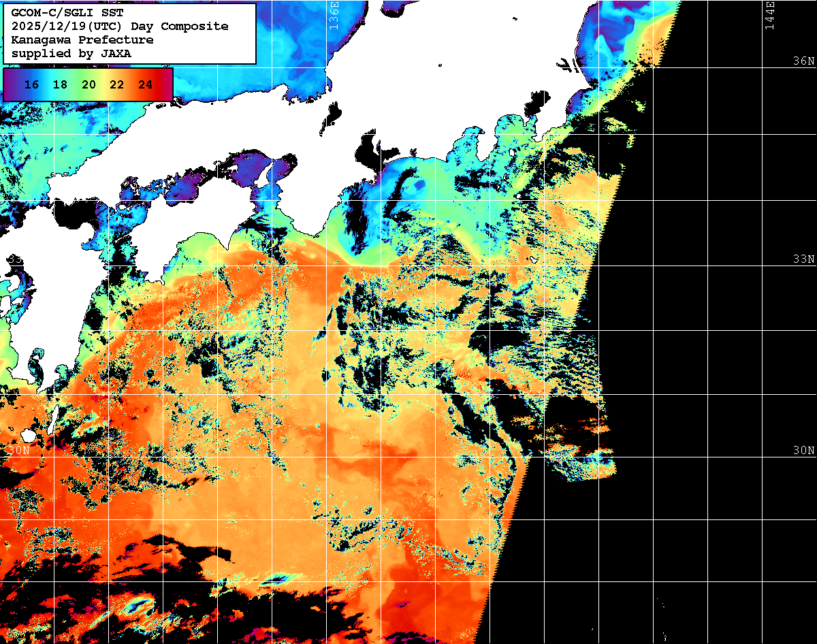Click the 'supplied by JAXA' credit text
This screenshot has height=644, width=817.
(x=71, y=53)
